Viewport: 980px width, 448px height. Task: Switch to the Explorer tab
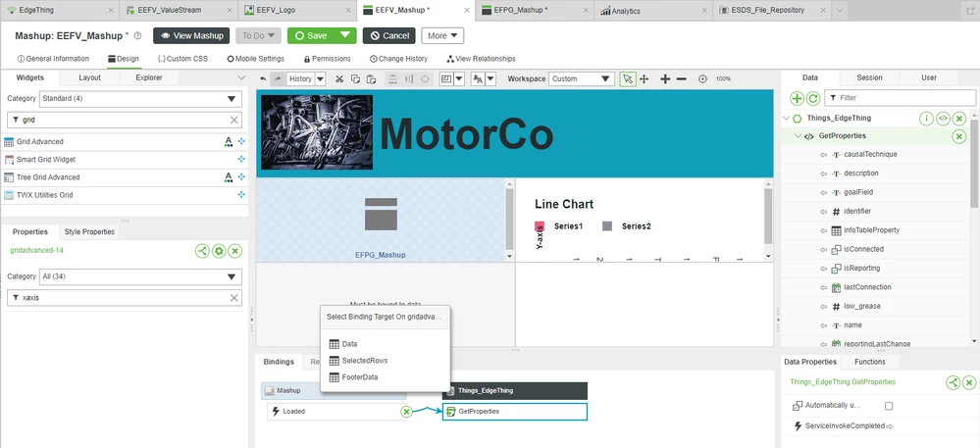[x=149, y=78]
